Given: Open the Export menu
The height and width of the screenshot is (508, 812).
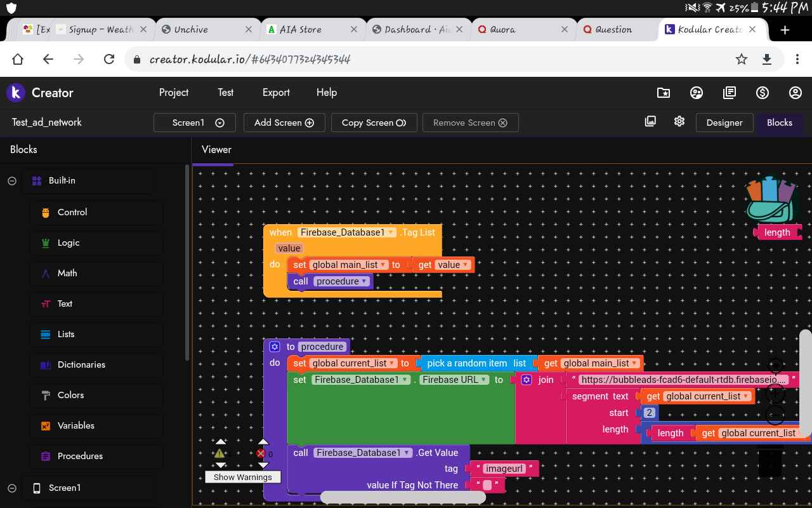Looking at the screenshot, I should point(276,93).
